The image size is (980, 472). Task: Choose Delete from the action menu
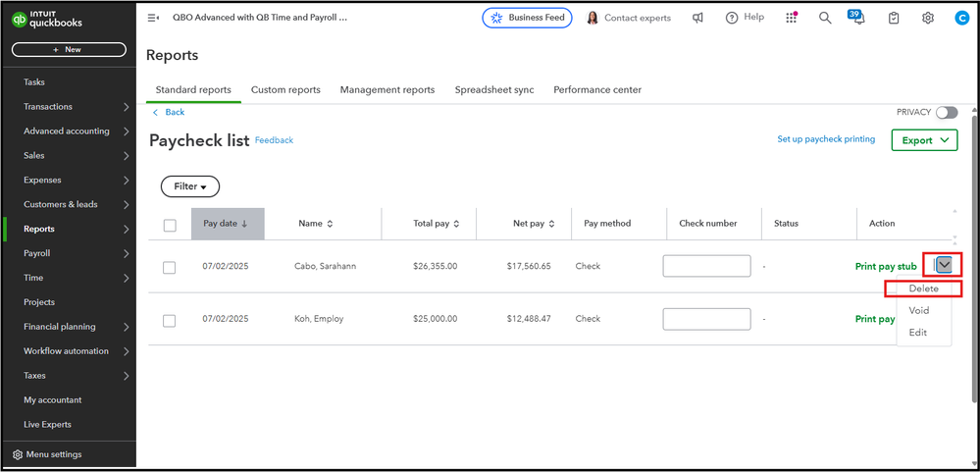(x=923, y=288)
